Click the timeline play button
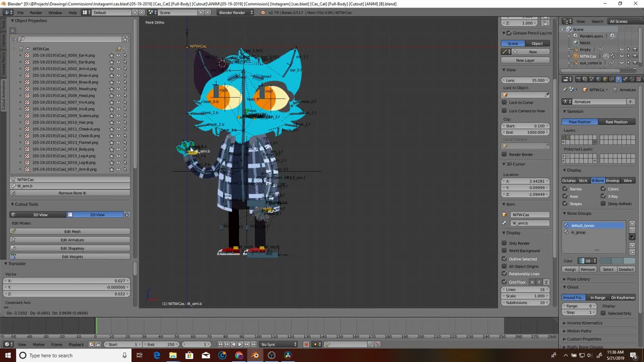The width and height of the screenshot is (644, 362). [x=240, y=344]
